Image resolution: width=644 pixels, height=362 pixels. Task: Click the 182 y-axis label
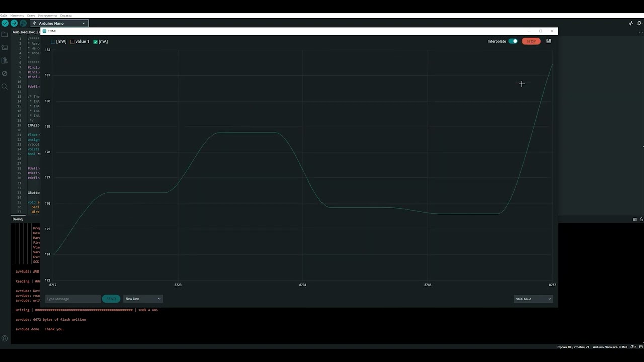[48, 50]
